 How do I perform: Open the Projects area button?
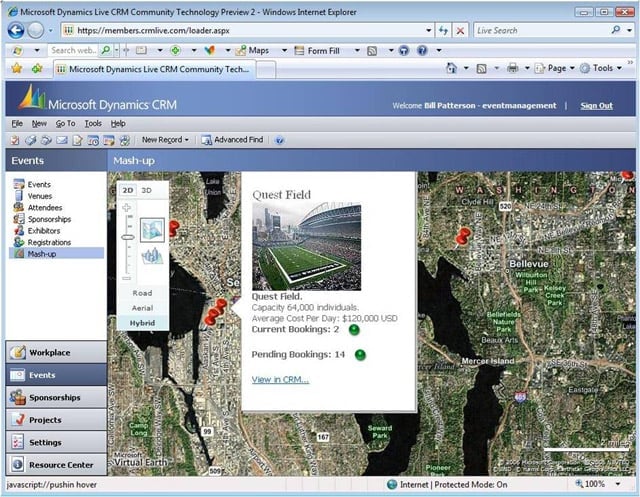coord(56,420)
